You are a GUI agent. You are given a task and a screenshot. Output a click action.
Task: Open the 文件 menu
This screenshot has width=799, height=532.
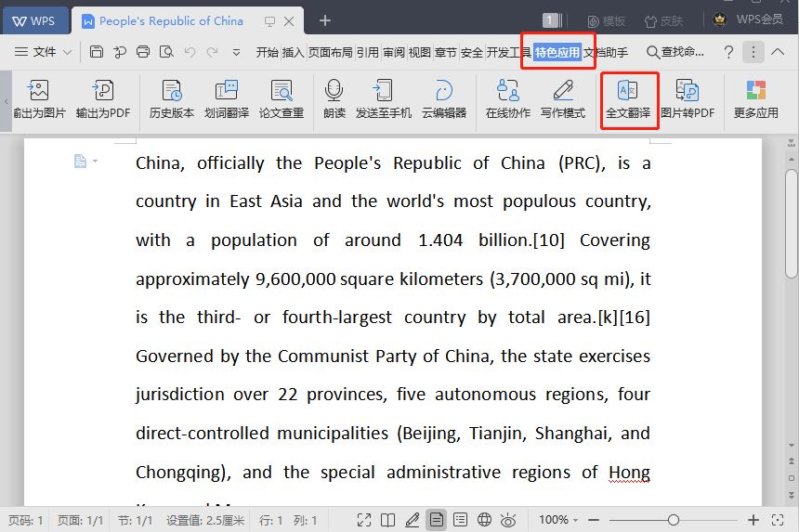tap(44, 52)
